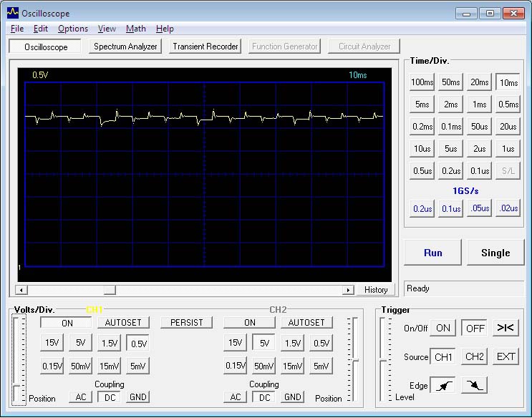
Task: Turn trigger ON
Action: (443, 328)
